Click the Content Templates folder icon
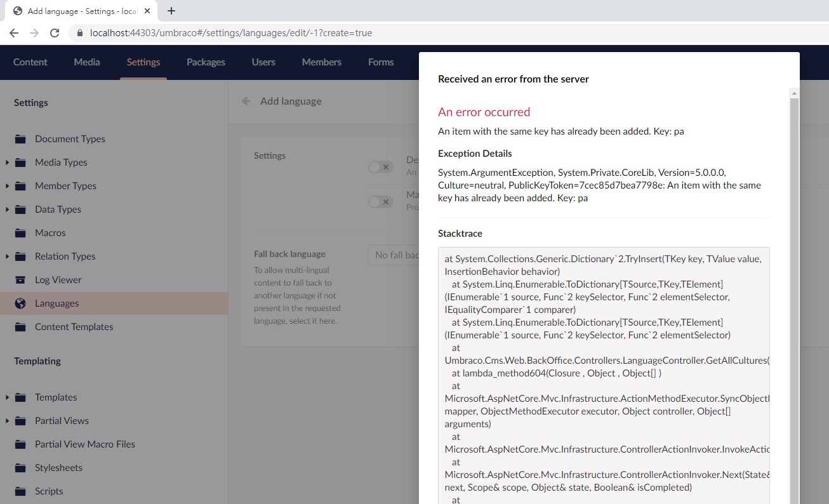The image size is (829, 504). coord(20,327)
